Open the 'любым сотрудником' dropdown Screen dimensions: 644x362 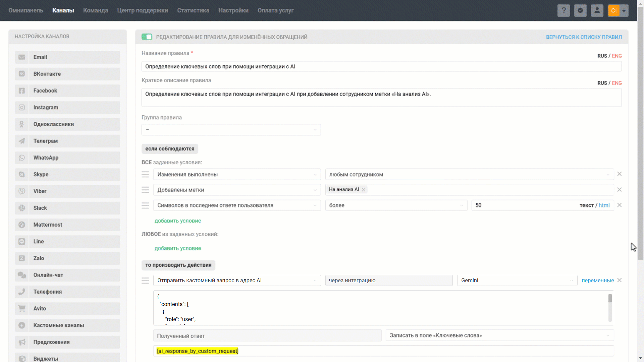469,175
